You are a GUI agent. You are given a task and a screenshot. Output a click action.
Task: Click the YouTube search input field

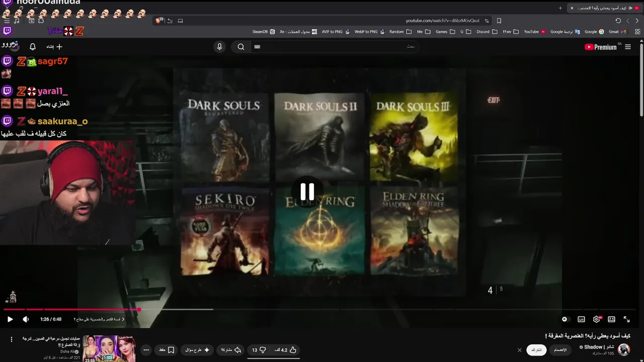tap(335, 47)
